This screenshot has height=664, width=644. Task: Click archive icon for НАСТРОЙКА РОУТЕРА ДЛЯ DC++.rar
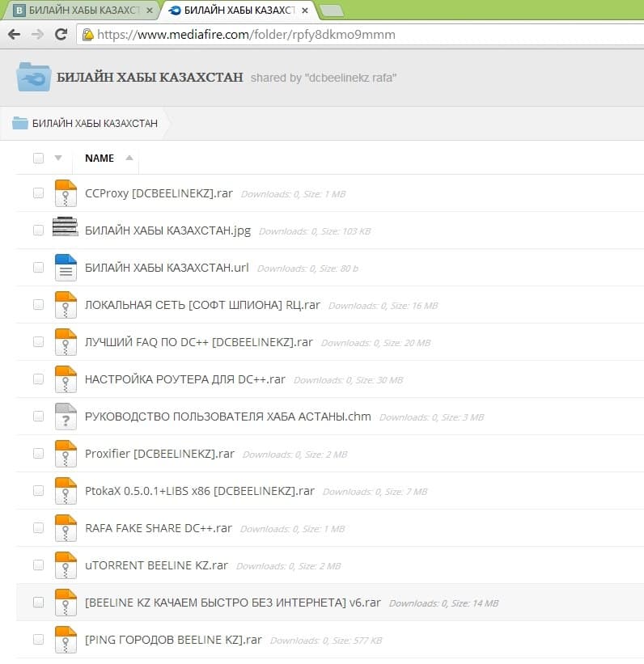66,379
